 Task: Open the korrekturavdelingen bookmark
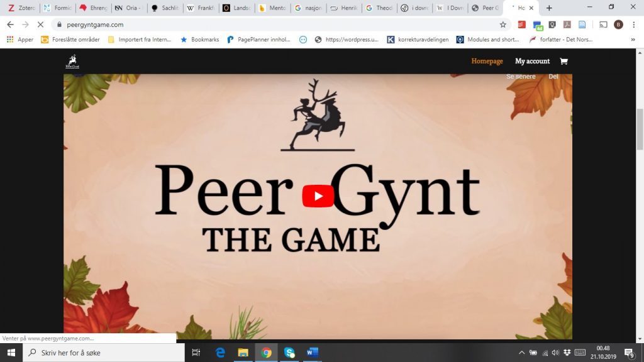click(418, 40)
